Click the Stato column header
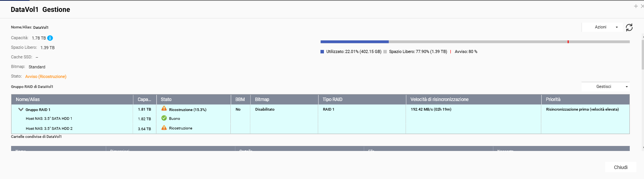Image resolution: width=644 pixels, height=179 pixels. click(x=166, y=99)
